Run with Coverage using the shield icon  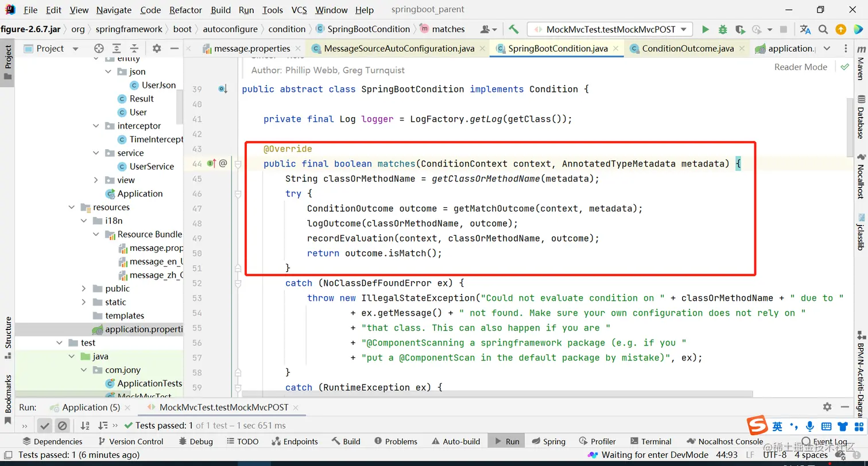coord(740,29)
